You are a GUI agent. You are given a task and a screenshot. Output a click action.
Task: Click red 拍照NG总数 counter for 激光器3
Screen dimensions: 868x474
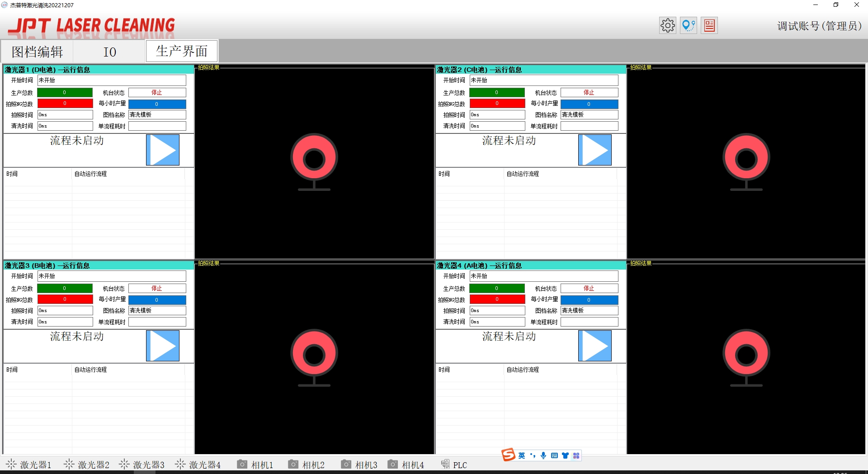65,299
